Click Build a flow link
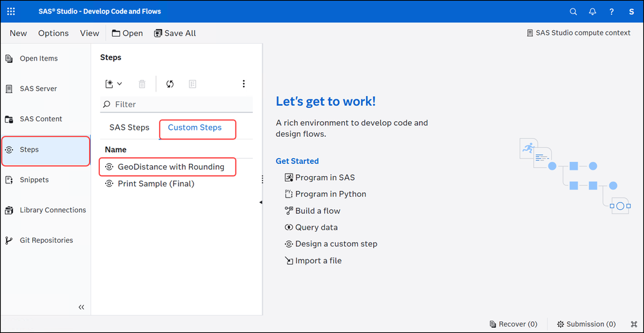 [313, 211]
